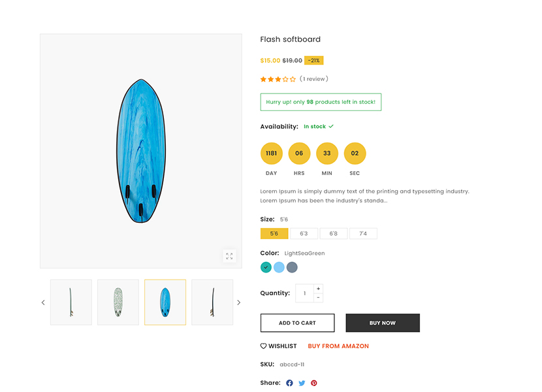Select the gray color swatch
The image size is (542, 392).
point(293,267)
